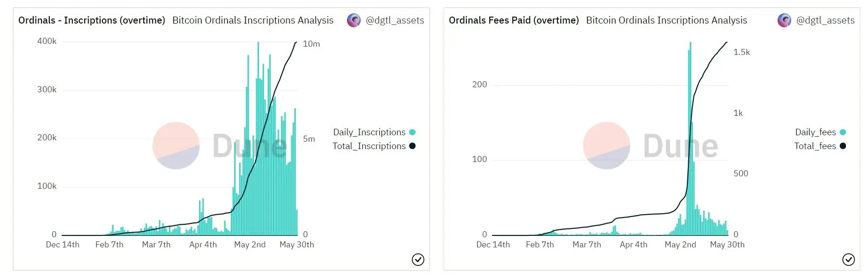This screenshot has width=868, height=276.
Task: Click the @dgtl_assets avatar on Inscriptions chart
Action: 353,20
